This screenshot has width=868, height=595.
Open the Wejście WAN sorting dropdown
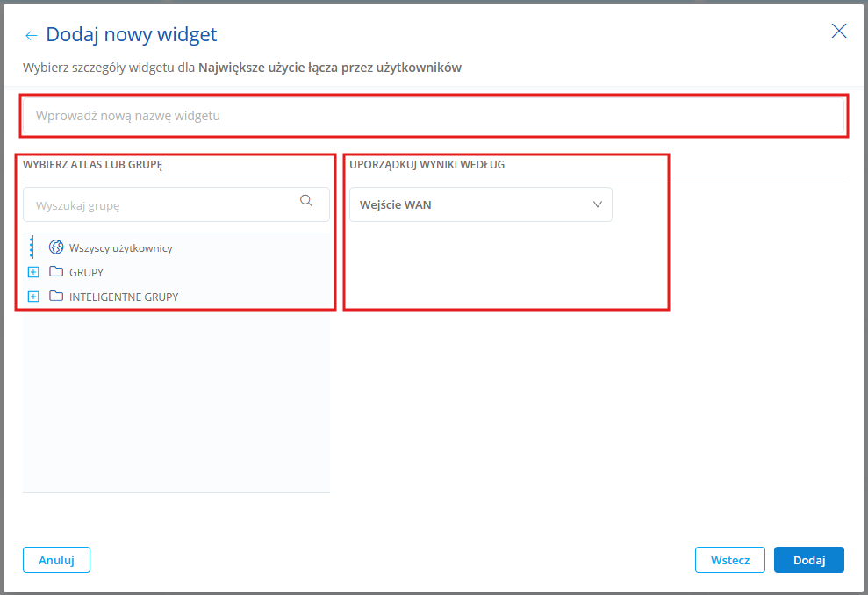pos(480,204)
